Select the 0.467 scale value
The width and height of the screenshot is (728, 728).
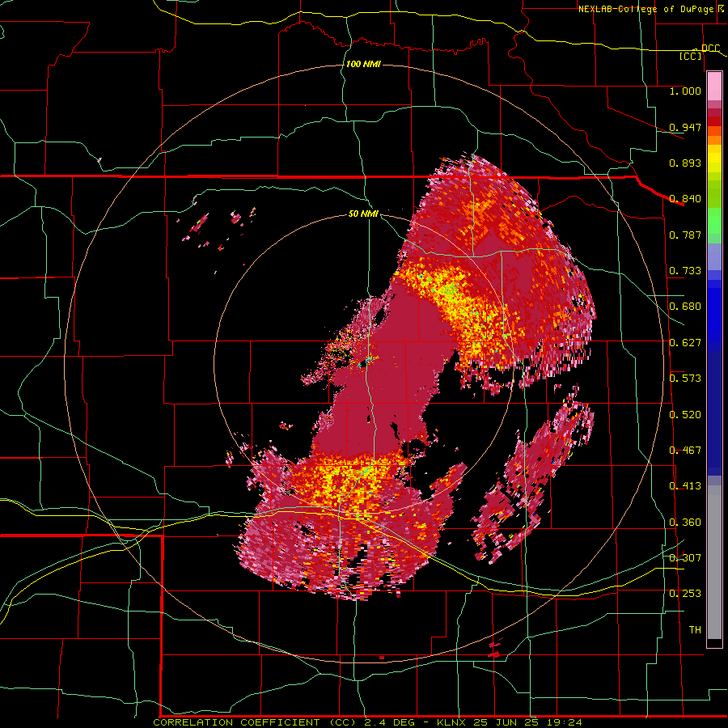coord(685,451)
